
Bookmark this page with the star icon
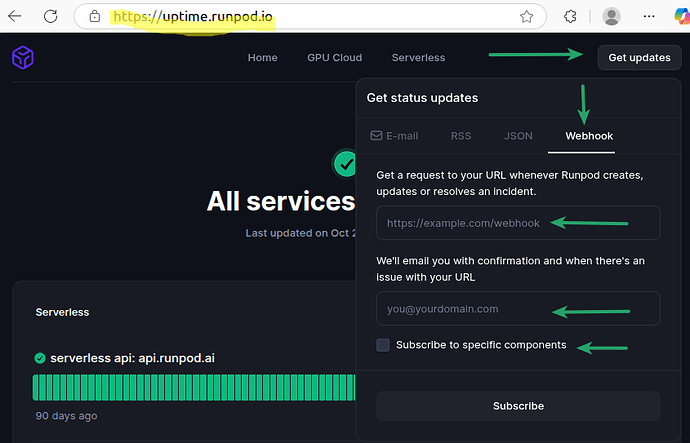click(x=526, y=17)
